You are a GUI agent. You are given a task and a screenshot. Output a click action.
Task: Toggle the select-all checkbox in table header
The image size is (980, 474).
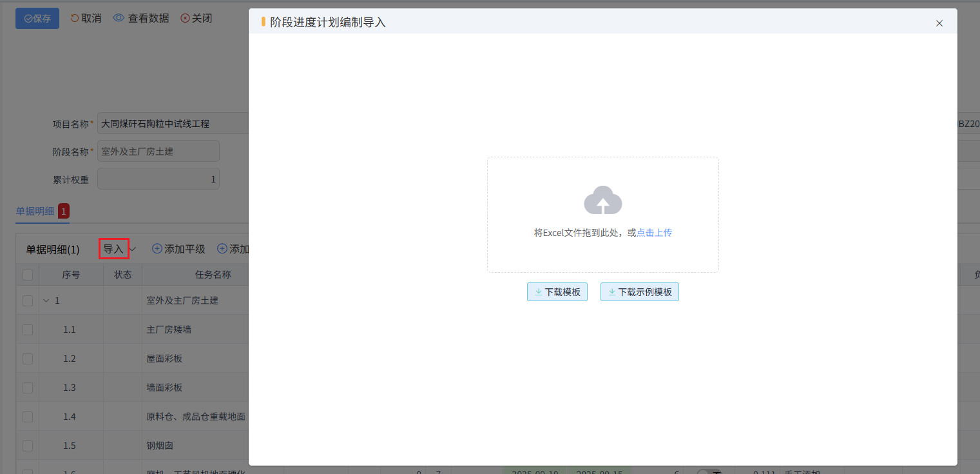pyautogui.click(x=28, y=275)
